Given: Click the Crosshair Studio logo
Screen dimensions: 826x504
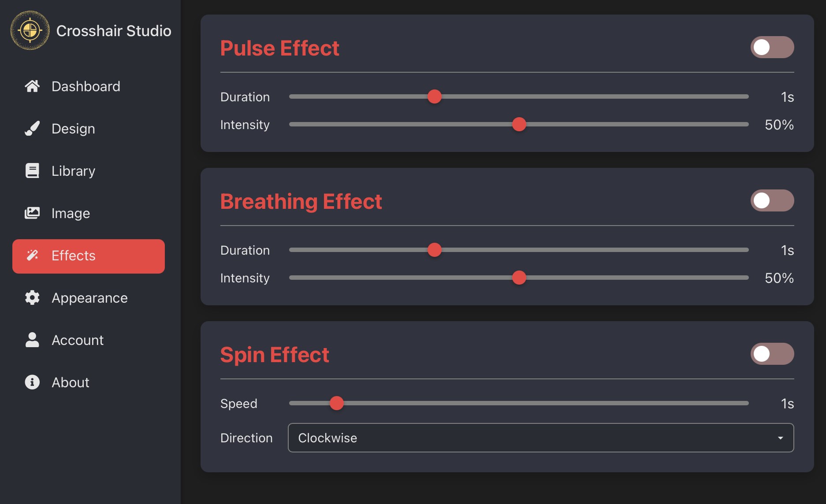Looking at the screenshot, I should click(x=30, y=30).
